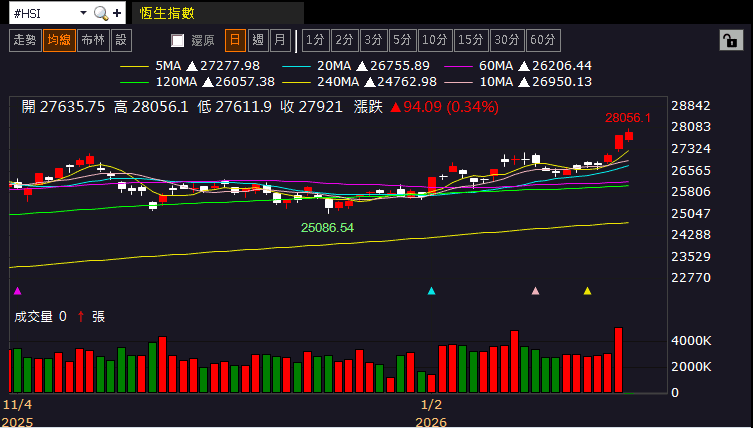This screenshot has width=753, height=428.
Task: Select the 週 weekly period
Action: [x=258, y=40]
